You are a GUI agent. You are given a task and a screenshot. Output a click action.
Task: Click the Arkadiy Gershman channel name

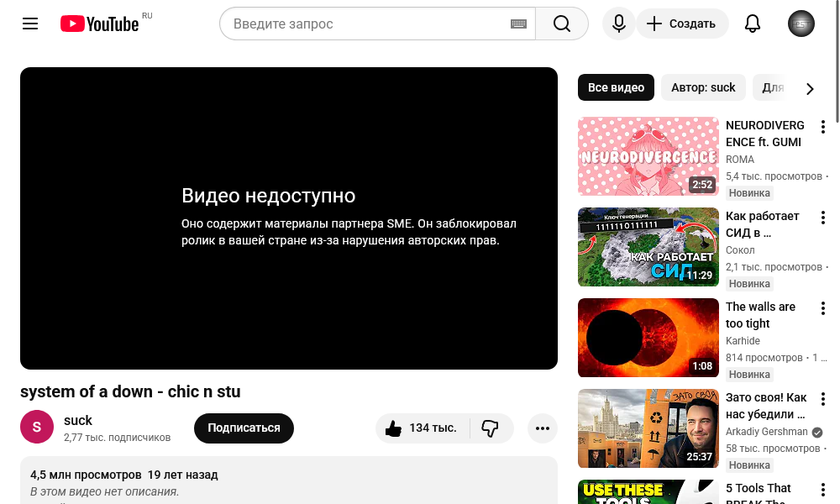coord(767,432)
